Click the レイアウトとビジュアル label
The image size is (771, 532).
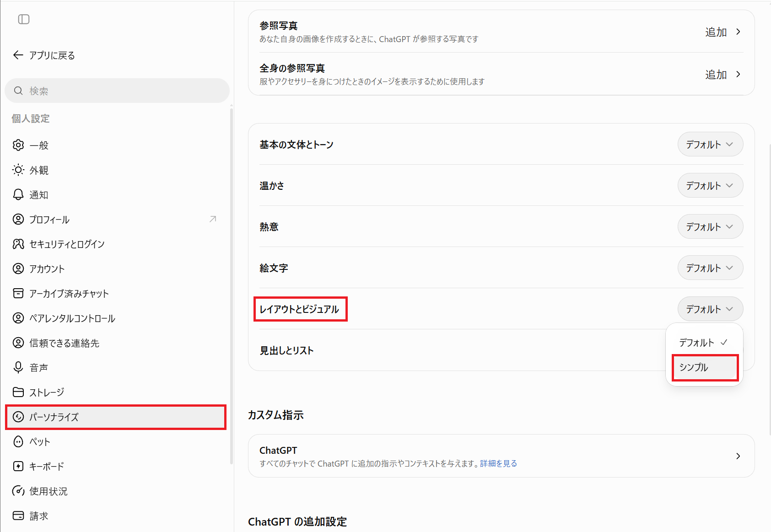299,309
